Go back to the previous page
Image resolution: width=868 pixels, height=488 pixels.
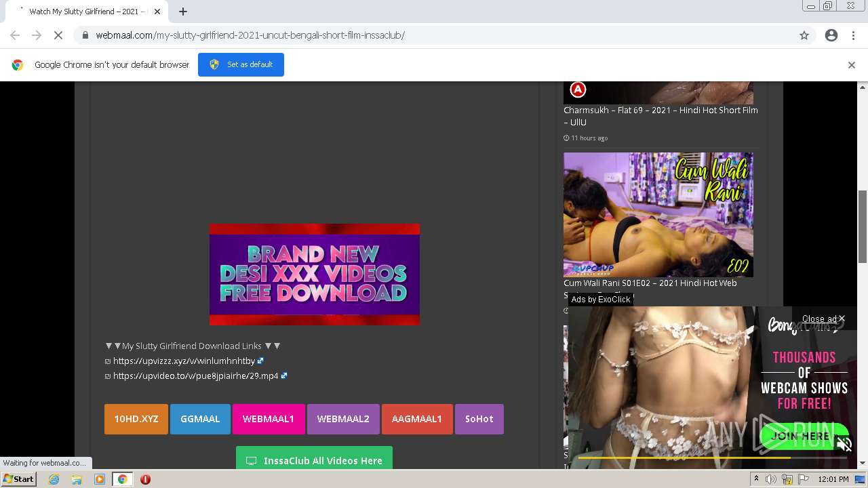coord(15,35)
